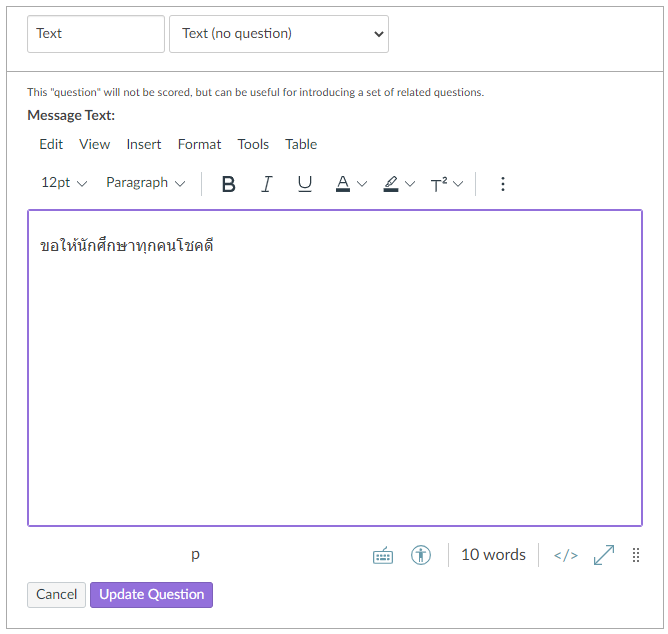Click the editor resize handle
This screenshot has width=668, height=634.
[x=636, y=555]
